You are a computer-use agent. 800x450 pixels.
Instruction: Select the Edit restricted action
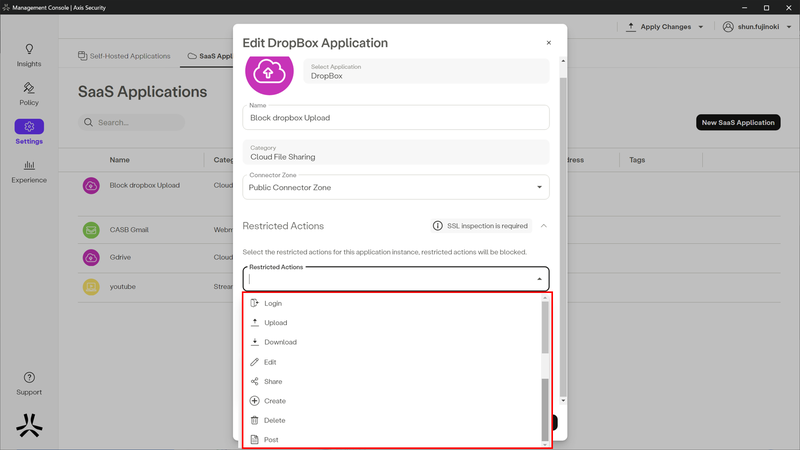pos(391,362)
